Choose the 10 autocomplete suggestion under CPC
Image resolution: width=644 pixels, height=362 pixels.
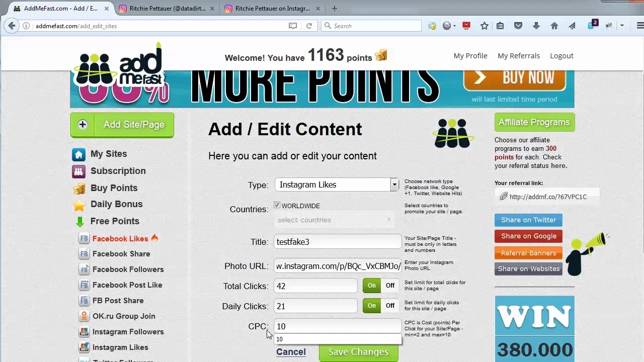[x=338, y=339]
